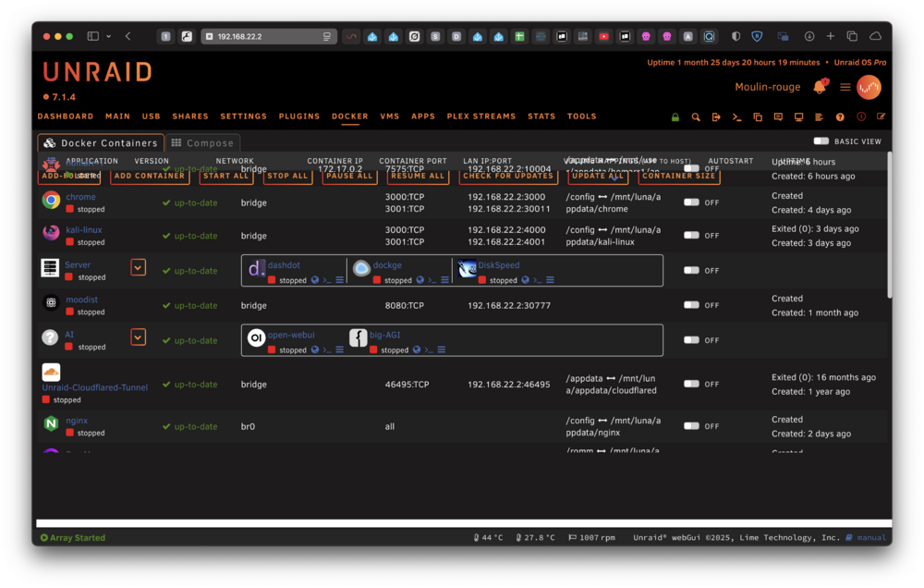Toggle autostart for moodist container
Image resolution: width=924 pixels, height=588 pixels.
(x=691, y=305)
